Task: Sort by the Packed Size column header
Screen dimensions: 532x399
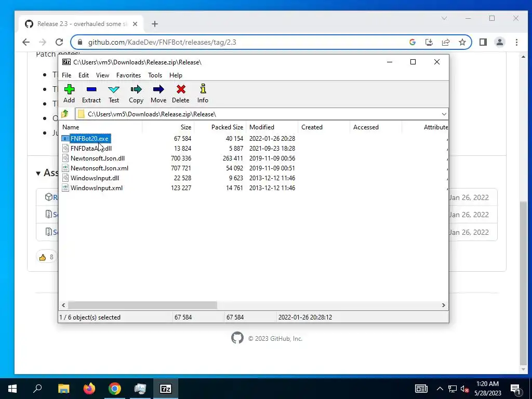Action: pos(220,127)
